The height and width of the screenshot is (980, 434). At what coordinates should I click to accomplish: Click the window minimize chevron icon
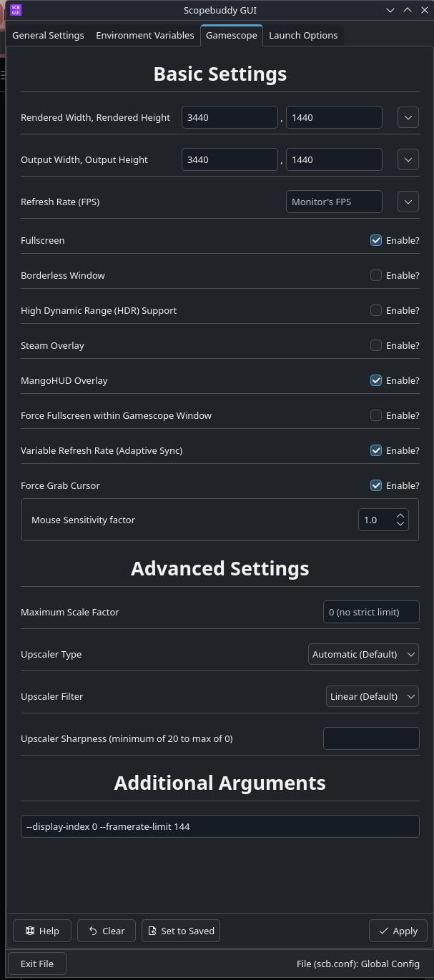[x=390, y=10]
